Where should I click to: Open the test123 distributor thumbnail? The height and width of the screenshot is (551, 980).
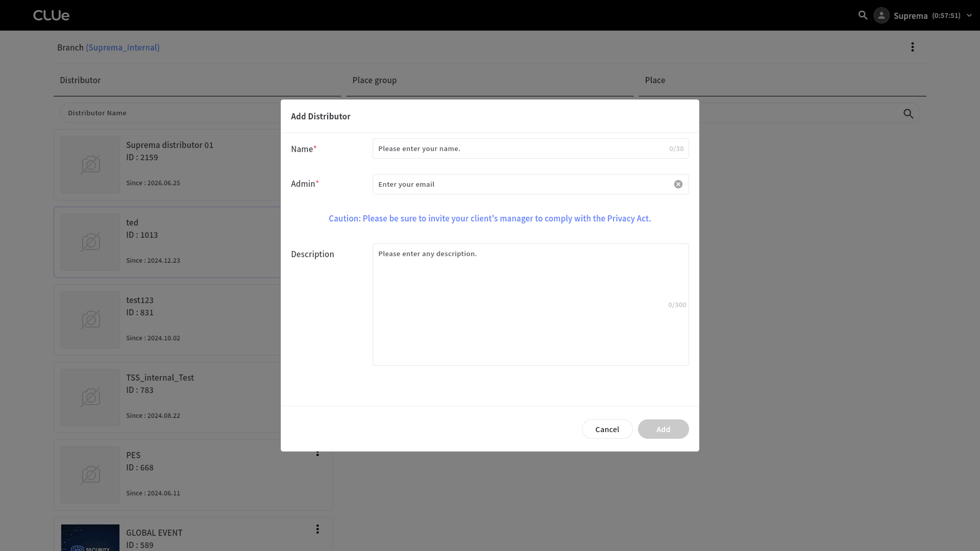point(90,320)
